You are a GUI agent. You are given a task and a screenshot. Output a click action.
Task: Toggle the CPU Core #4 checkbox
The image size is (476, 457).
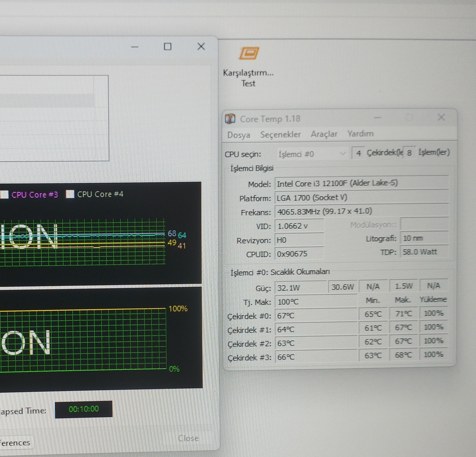click(x=70, y=194)
